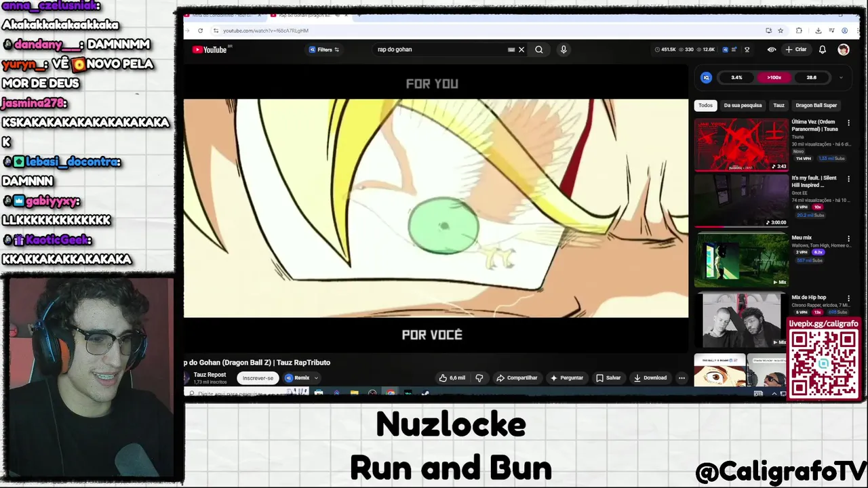This screenshot has height=488, width=868.
Task: Open 'Última Vez (Ordem Paranormal)' thumbnail
Action: click(x=741, y=144)
